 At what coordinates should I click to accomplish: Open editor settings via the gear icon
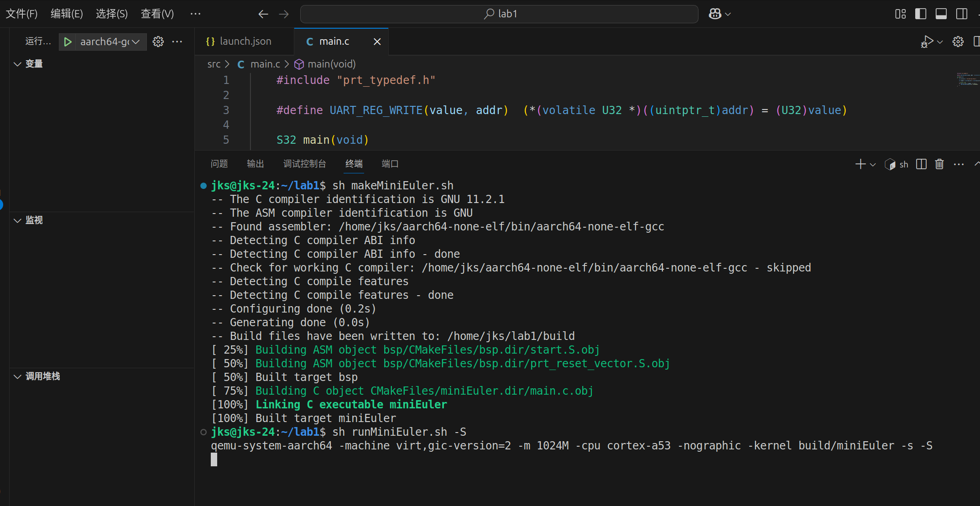click(958, 42)
